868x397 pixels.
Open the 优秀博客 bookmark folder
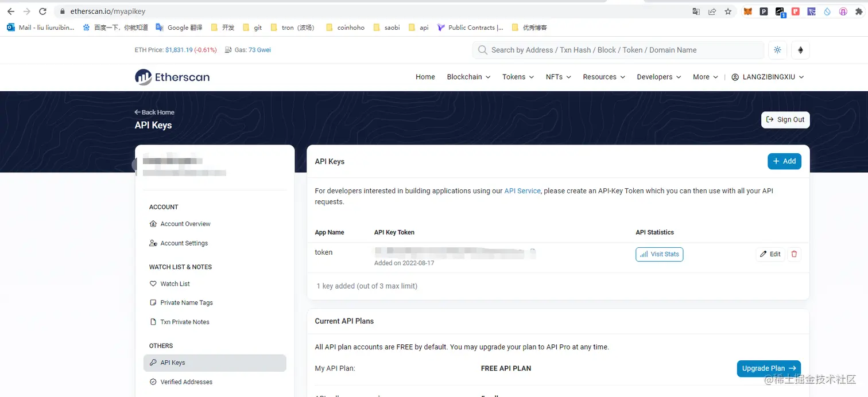[x=529, y=28]
